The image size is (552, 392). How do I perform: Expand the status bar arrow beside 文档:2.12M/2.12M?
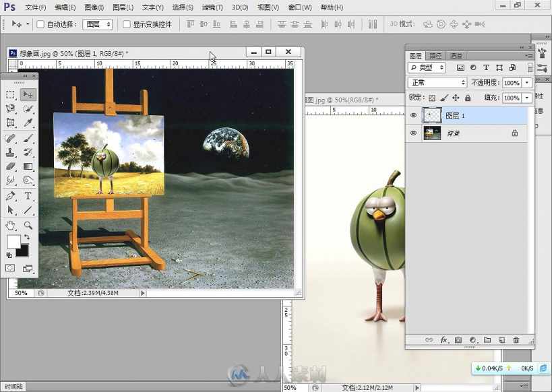pos(417,388)
